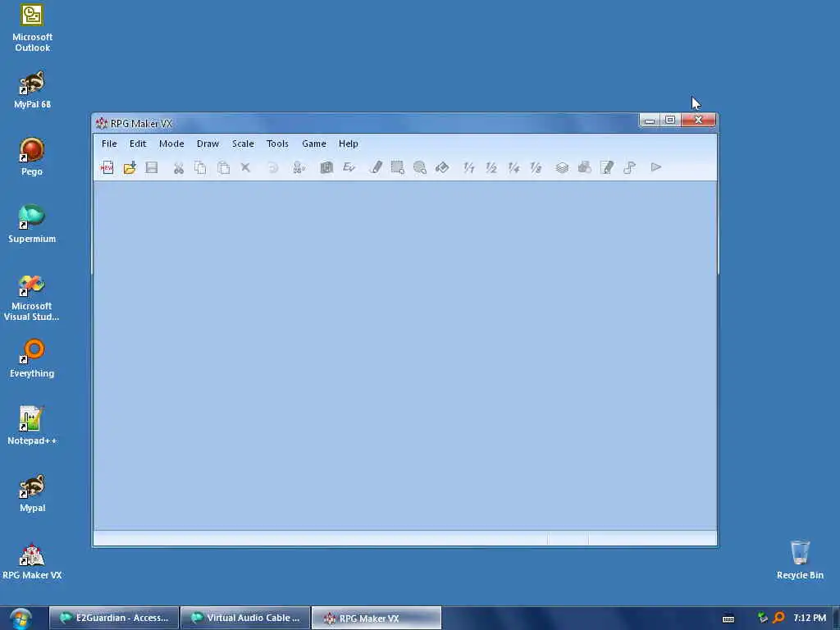Click the map chess-piece icon beside Undo
The image size is (840, 630).
click(299, 167)
